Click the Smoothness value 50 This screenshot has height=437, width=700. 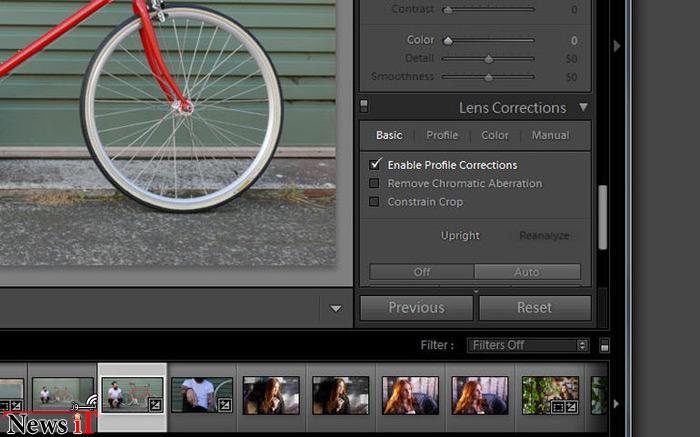pos(571,77)
